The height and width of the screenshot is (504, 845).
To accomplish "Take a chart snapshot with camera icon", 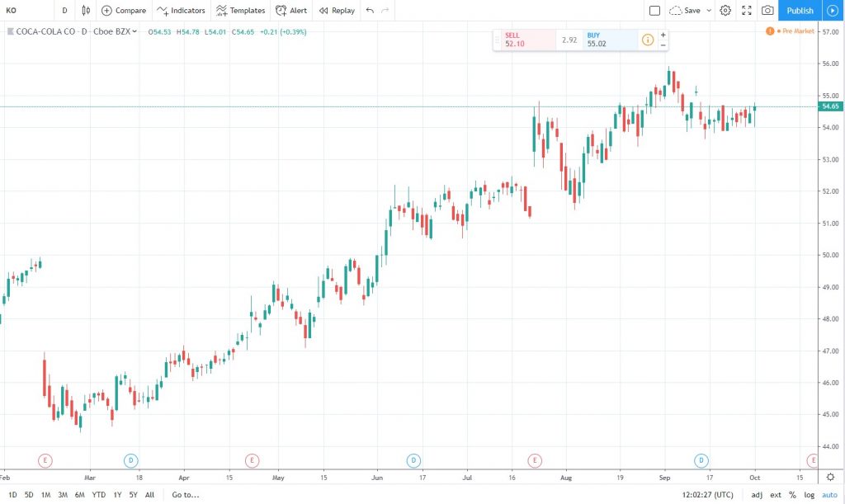I will (767, 11).
